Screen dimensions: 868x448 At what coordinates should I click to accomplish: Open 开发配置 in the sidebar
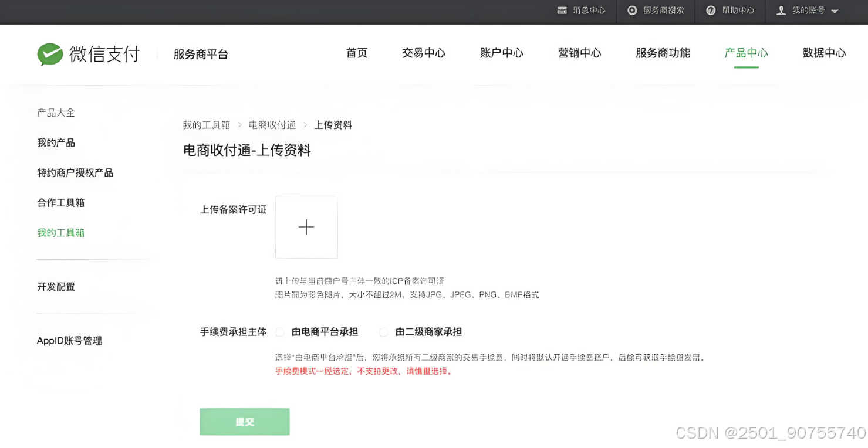56,287
